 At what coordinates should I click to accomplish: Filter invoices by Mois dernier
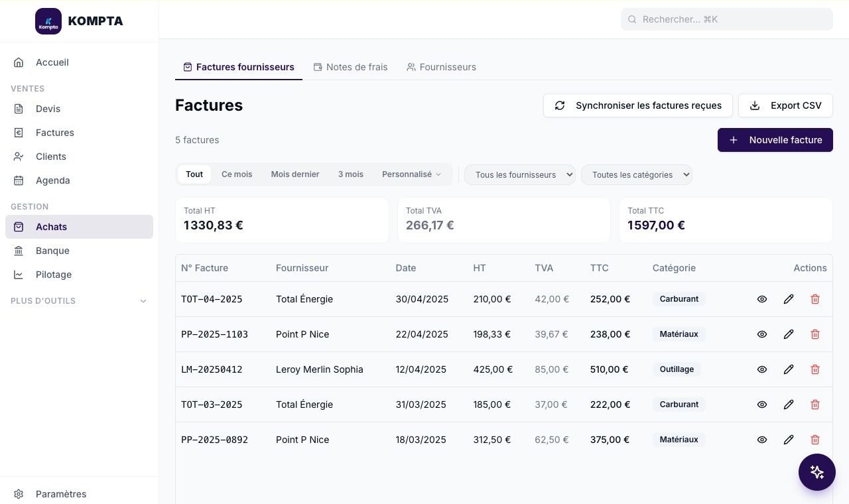point(295,174)
